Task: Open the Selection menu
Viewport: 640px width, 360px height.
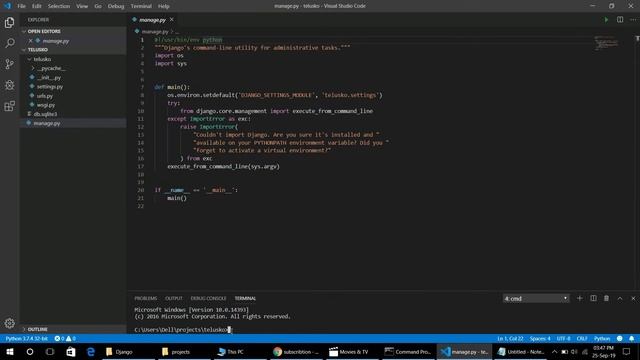Action: [x=58, y=6]
